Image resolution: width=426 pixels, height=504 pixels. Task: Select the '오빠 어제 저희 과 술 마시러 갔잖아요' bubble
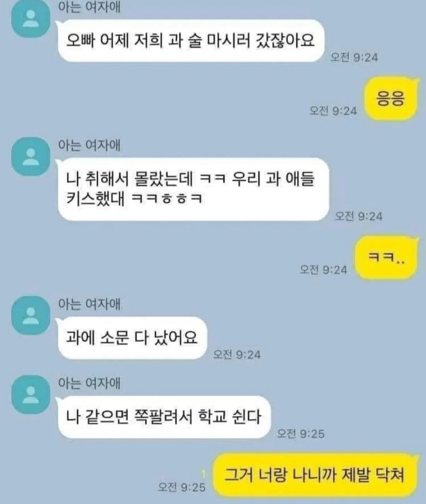(190, 41)
